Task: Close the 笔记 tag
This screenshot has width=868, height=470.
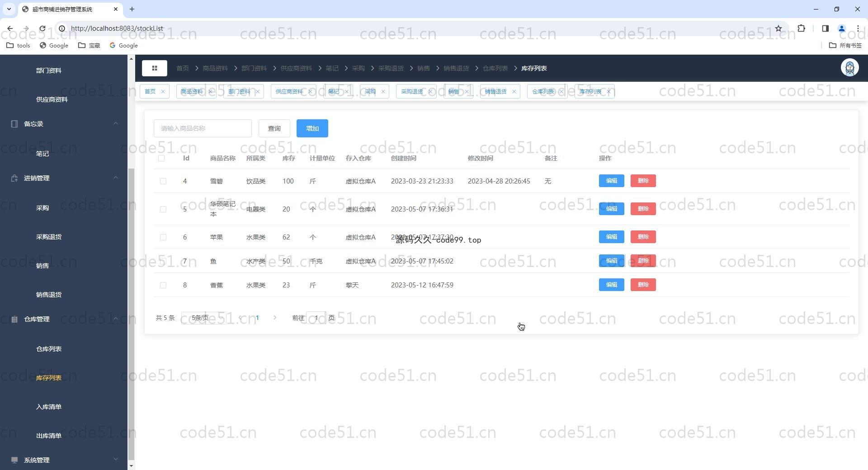Action: (x=347, y=91)
